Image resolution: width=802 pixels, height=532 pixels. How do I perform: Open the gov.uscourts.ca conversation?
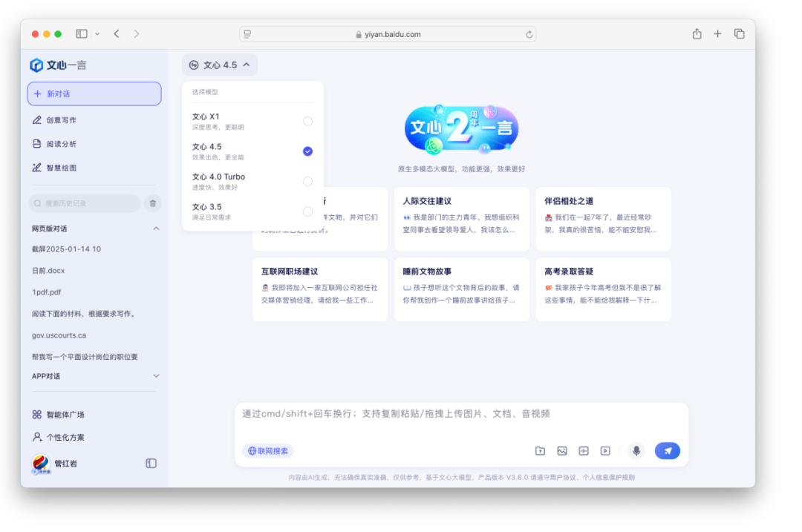point(59,335)
